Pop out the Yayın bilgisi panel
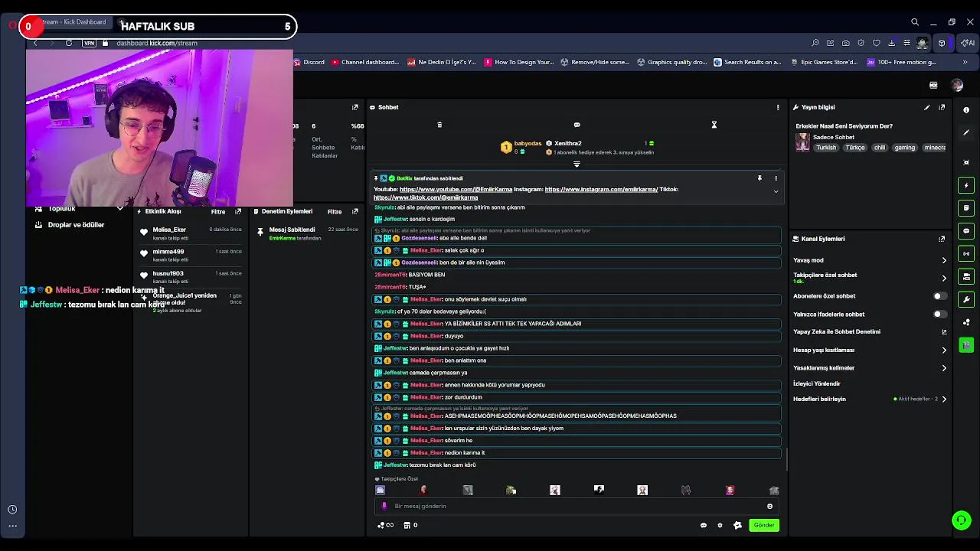Screen dimensions: 980x551 pyautogui.click(x=942, y=107)
